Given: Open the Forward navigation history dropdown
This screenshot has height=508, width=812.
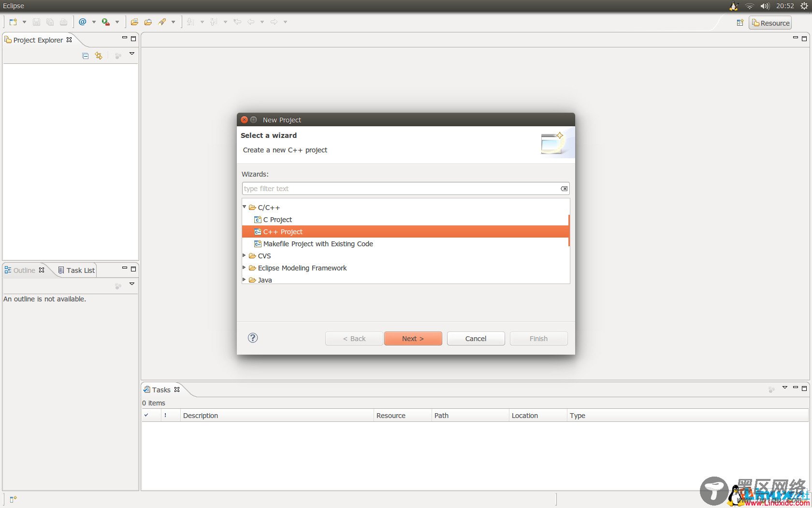Looking at the screenshot, I should tap(285, 22).
